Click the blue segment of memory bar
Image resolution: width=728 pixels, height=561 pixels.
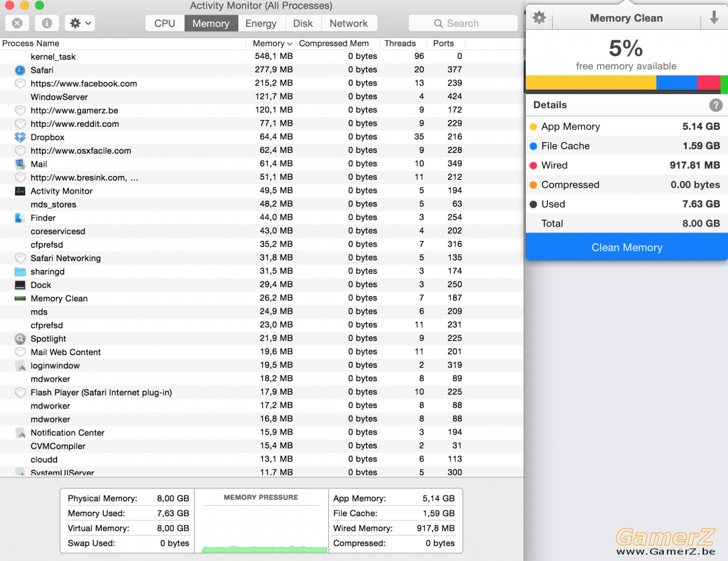tap(677, 83)
